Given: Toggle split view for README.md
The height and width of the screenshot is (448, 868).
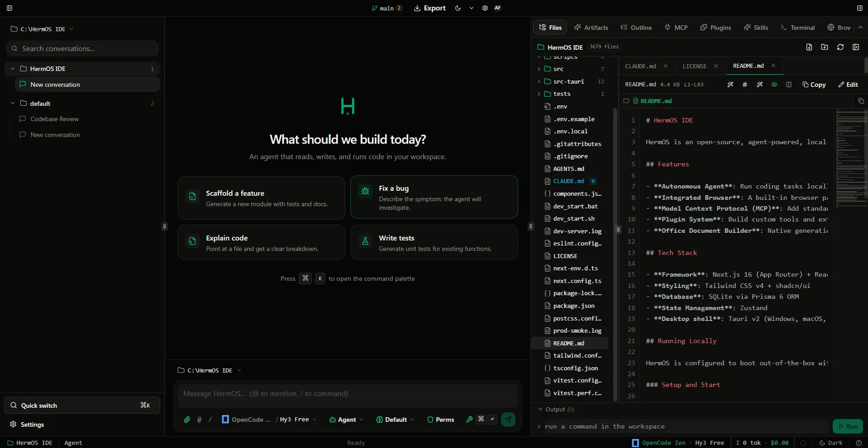Looking at the screenshot, I should click(789, 85).
